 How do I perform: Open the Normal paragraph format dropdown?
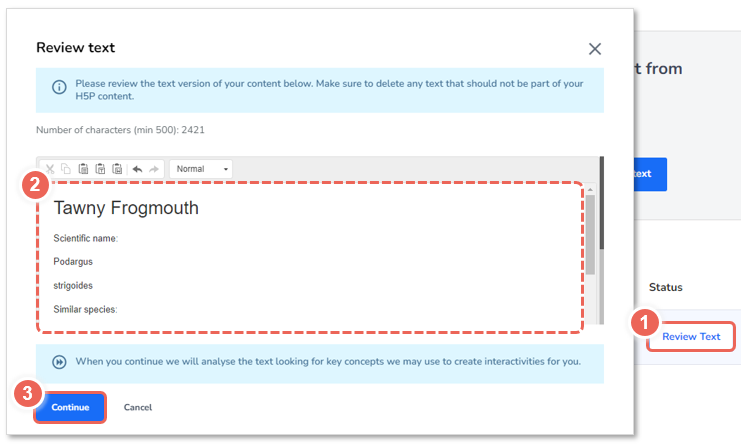[x=201, y=169]
